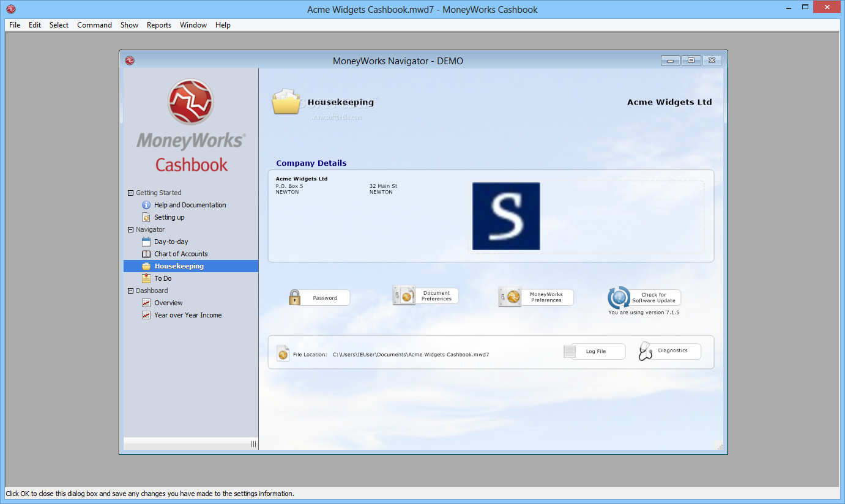This screenshot has width=845, height=504.
Task: Click the Navigator window title bar icon
Action: click(130, 61)
